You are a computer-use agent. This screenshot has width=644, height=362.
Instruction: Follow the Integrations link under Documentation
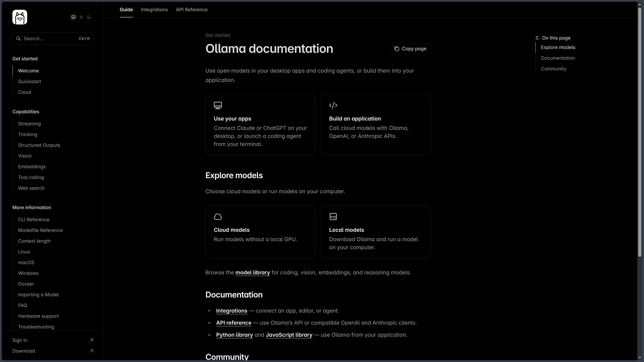tap(232, 311)
